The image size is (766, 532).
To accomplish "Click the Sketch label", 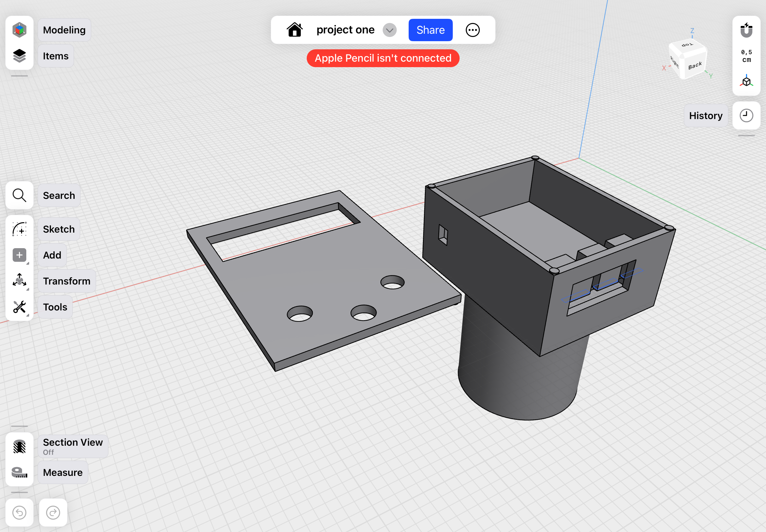I will [x=59, y=229].
